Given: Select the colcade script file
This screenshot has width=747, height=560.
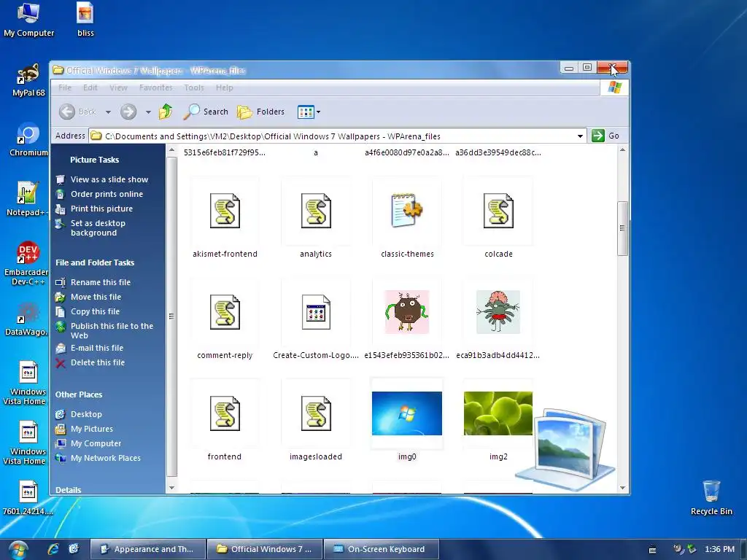Looking at the screenshot, I should tap(498, 211).
